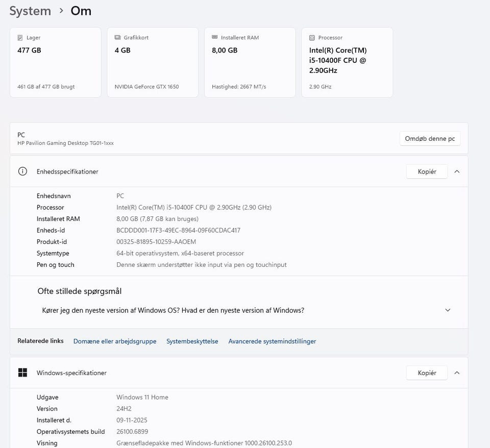
Task: Collapse the Enhedsspecifikationer section
Action: point(457,171)
